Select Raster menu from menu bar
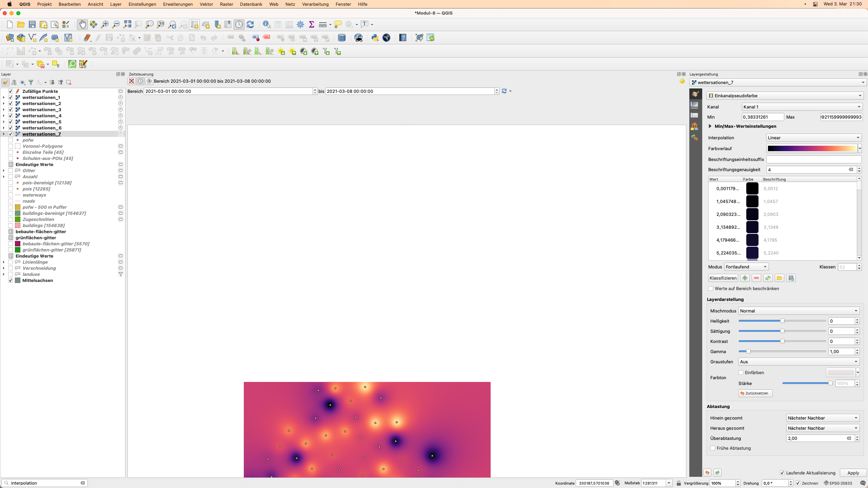 click(x=226, y=4)
